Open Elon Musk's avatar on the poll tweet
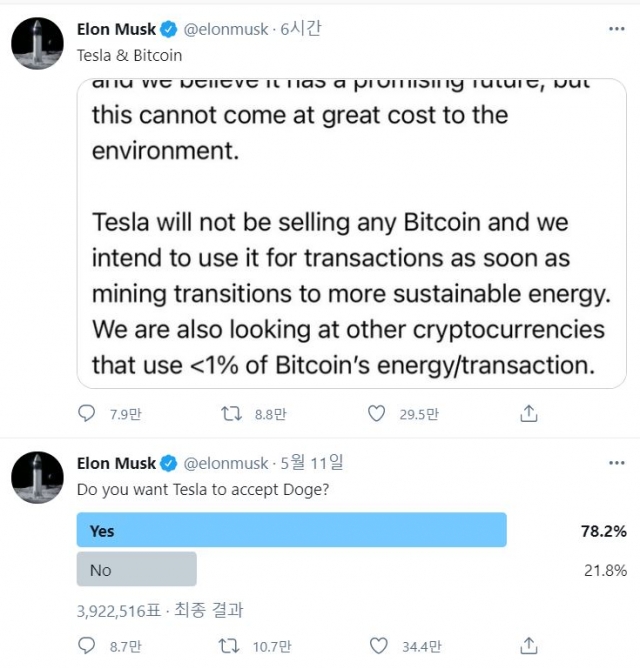640x669 pixels. (37, 477)
